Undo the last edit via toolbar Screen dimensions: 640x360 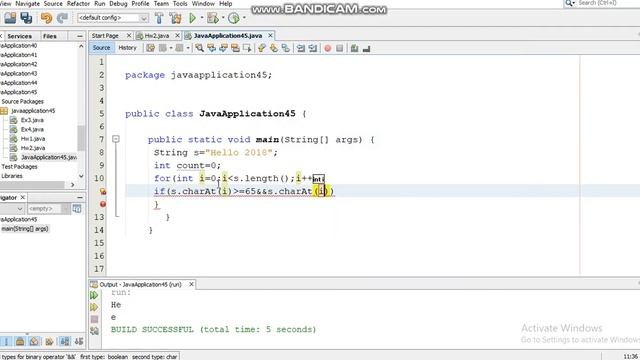[x=47, y=18]
